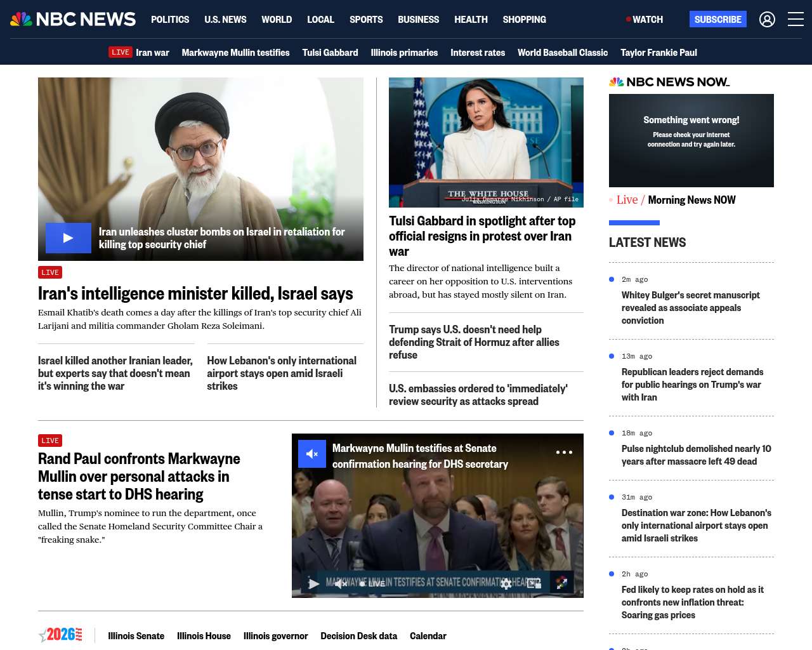
Task: Read Destination war zone Lebanon story
Action: tap(697, 526)
